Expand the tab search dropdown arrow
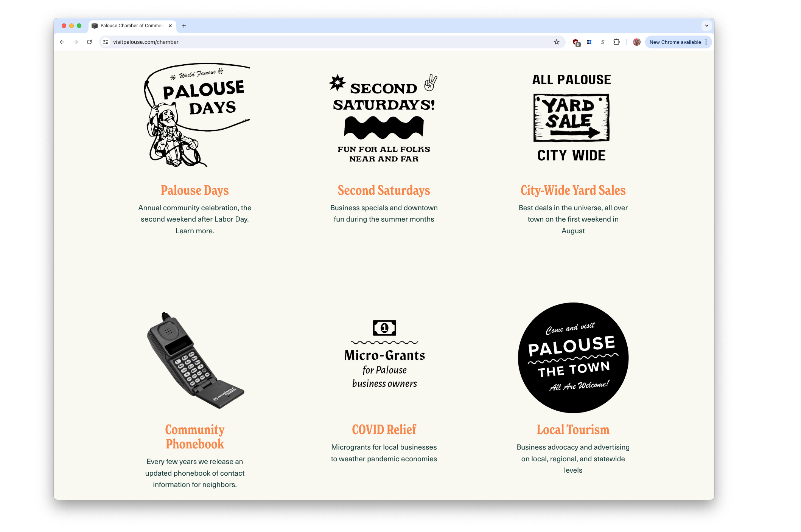Screen dimensions: 801x532 (706, 26)
